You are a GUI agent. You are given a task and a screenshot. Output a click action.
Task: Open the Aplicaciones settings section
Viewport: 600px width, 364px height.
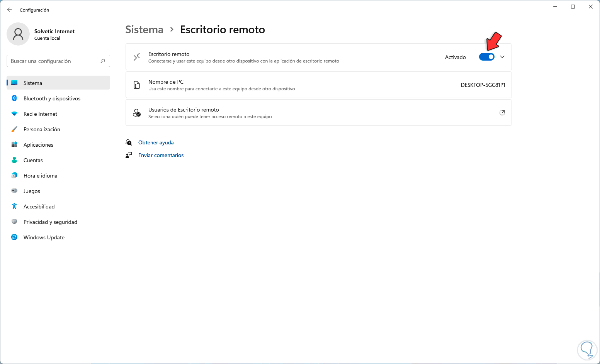tap(38, 145)
